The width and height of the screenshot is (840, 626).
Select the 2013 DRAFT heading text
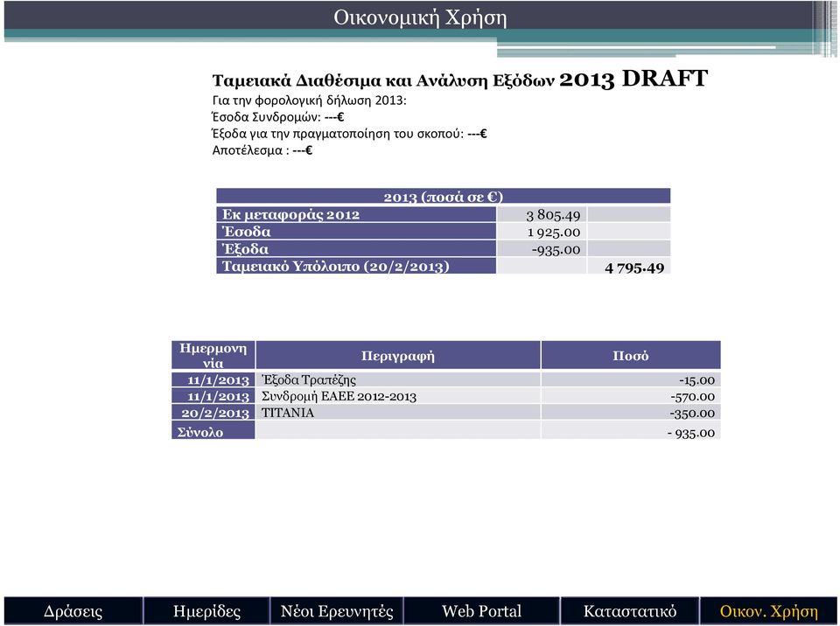[x=633, y=79]
